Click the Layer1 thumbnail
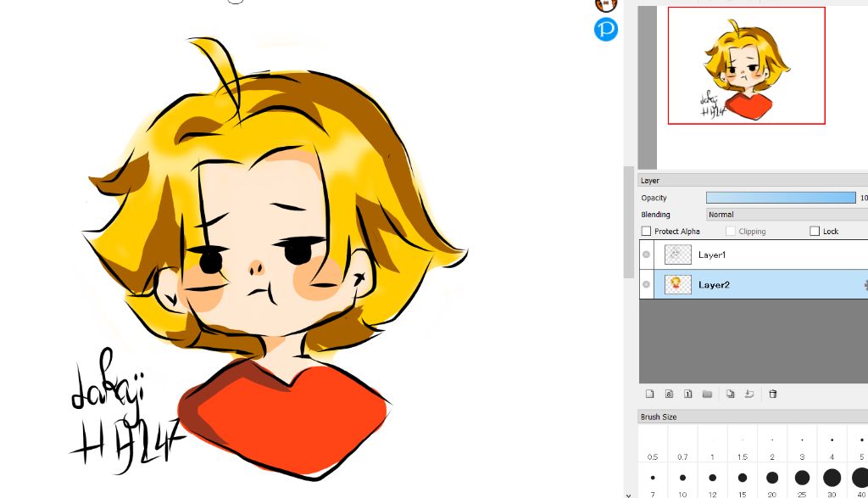 pyautogui.click(x=677, y=255)
